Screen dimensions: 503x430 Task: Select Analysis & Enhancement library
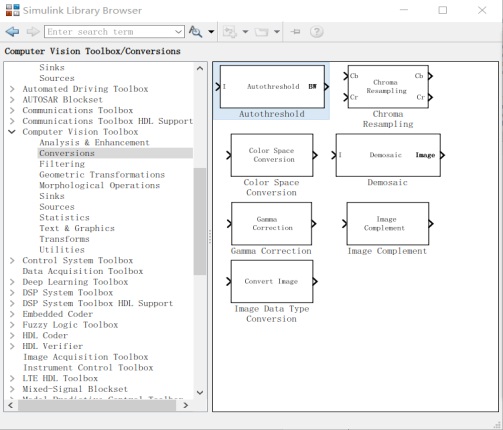coord(94,143)
